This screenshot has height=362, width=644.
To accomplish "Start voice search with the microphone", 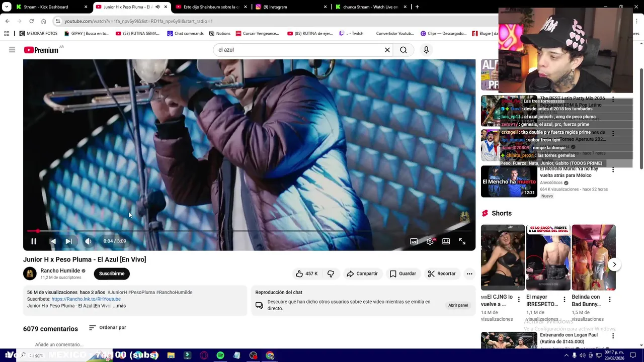I will point(426,50).
